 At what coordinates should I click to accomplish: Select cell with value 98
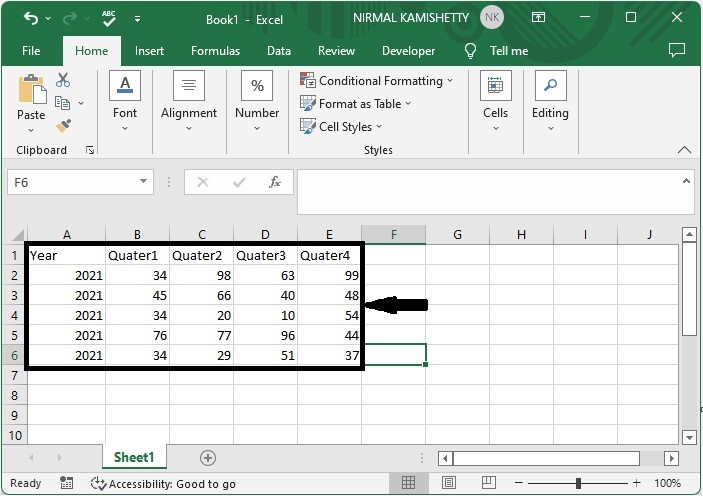point(202,275)
